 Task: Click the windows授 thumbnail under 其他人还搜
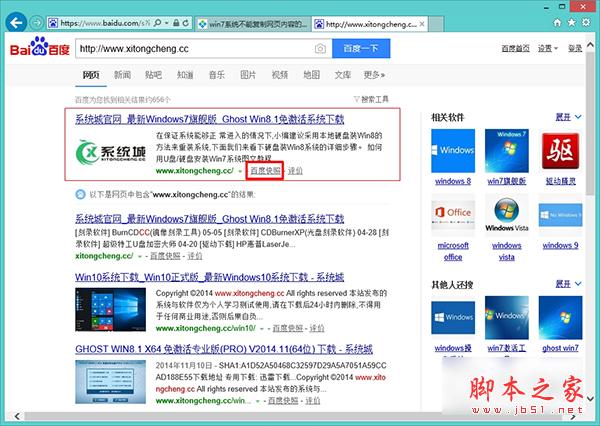(453, 317)
